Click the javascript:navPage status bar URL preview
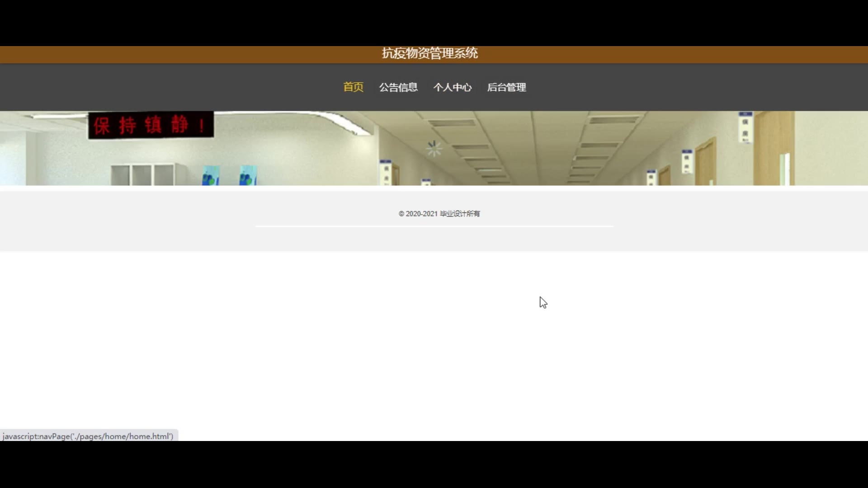Image resolution: width=868 pixels, height=488 pixels. point(88,436)
